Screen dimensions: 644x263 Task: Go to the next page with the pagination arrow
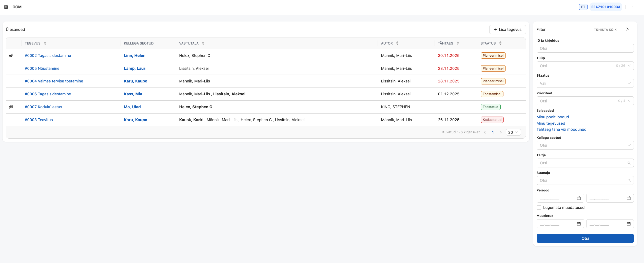[501, 132]
